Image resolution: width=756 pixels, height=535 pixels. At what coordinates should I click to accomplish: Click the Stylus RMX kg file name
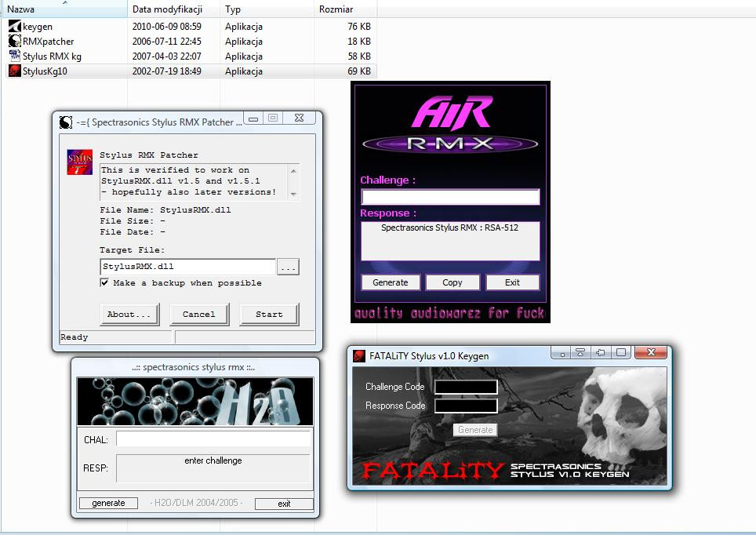tap(52, 56)
